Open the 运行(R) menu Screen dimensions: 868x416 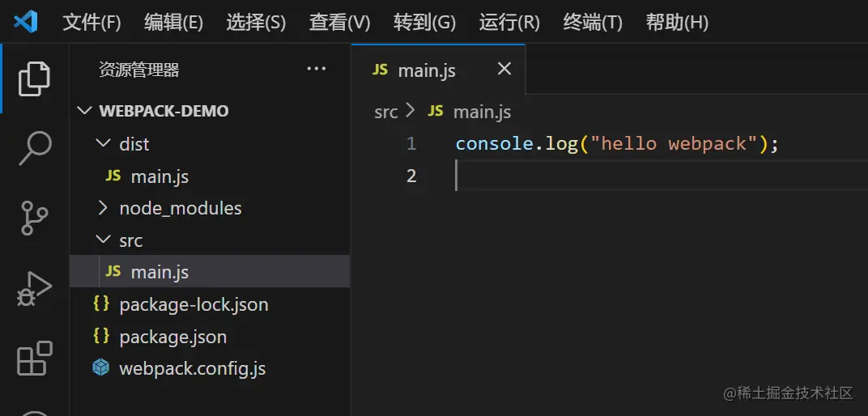pos(509,23)
